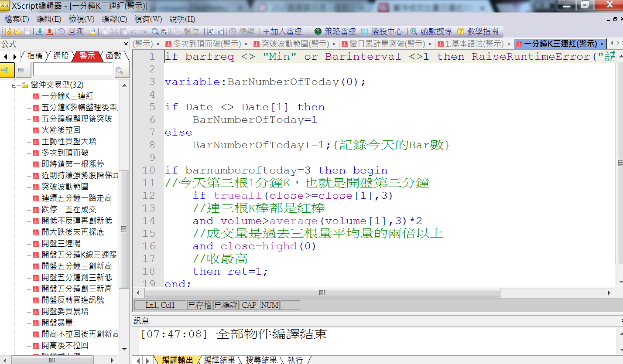Click the search button beside formula filter box

click(x=119, y=70)
